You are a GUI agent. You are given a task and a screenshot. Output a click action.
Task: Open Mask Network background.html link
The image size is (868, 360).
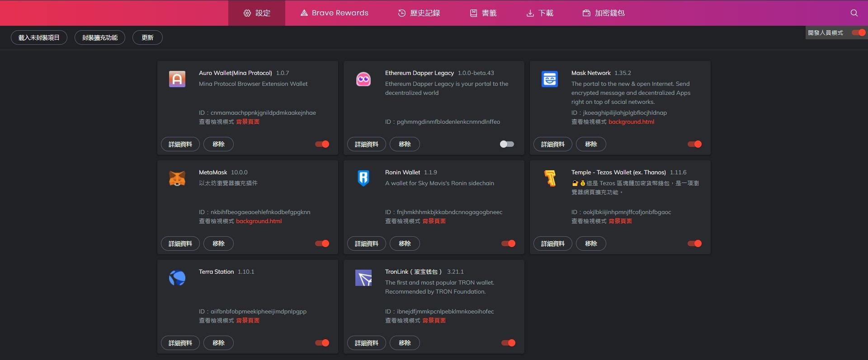[631, 122]
